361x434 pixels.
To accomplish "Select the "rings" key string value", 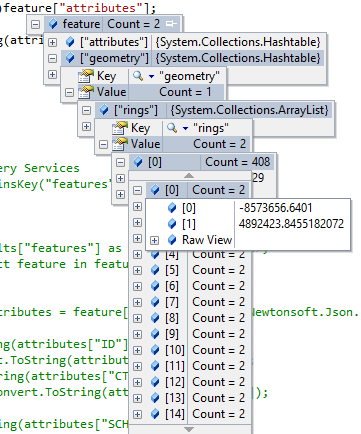I will coord(211,128).
